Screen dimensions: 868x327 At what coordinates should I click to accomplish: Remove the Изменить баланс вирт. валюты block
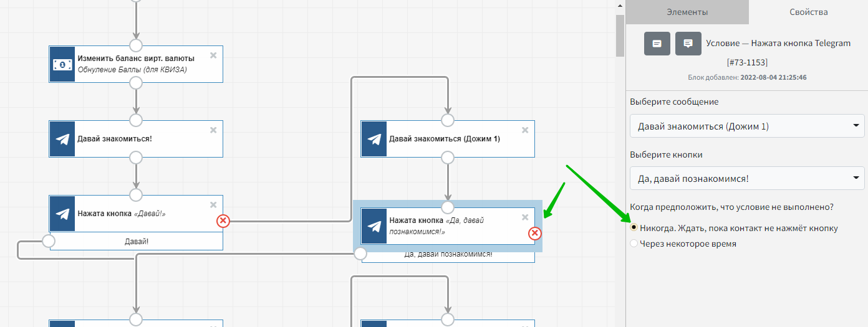coord(213,55)
